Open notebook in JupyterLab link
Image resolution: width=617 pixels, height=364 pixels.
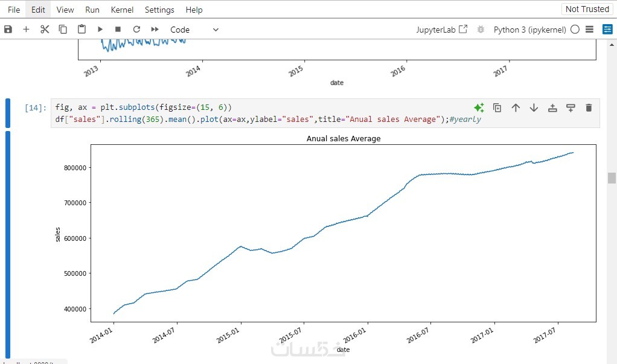click(441, 30)
